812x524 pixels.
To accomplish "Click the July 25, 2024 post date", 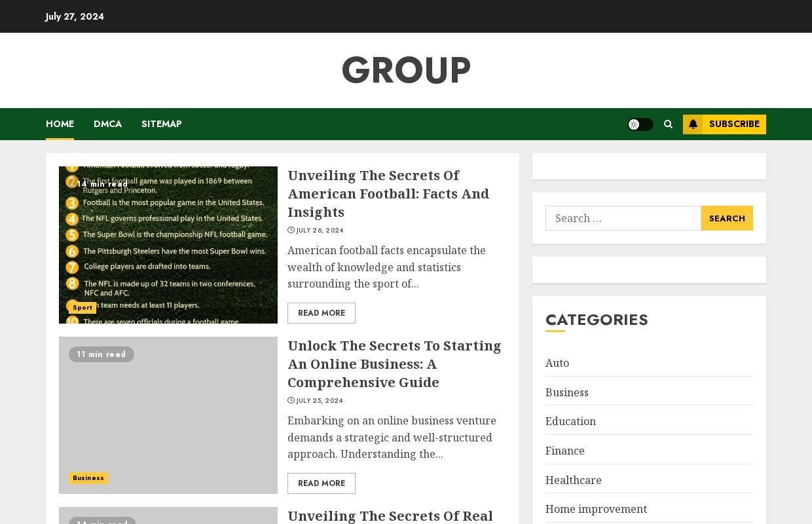I will pos(320,401).
